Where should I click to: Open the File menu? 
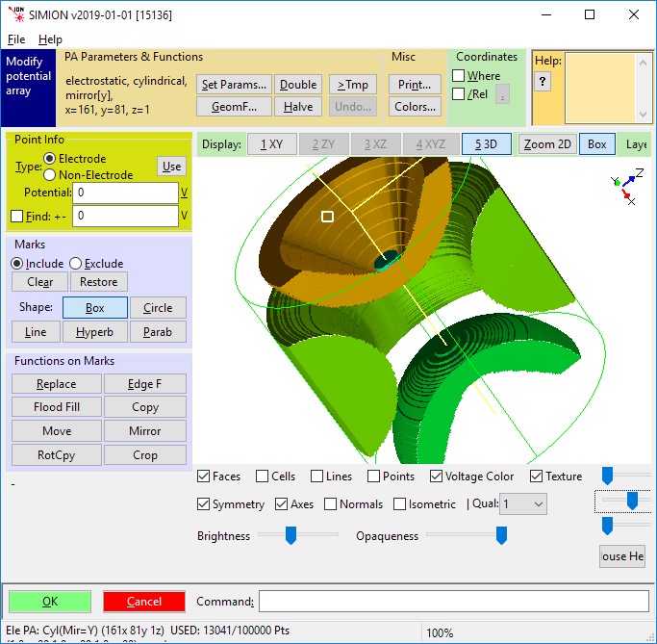pos(16,39)
